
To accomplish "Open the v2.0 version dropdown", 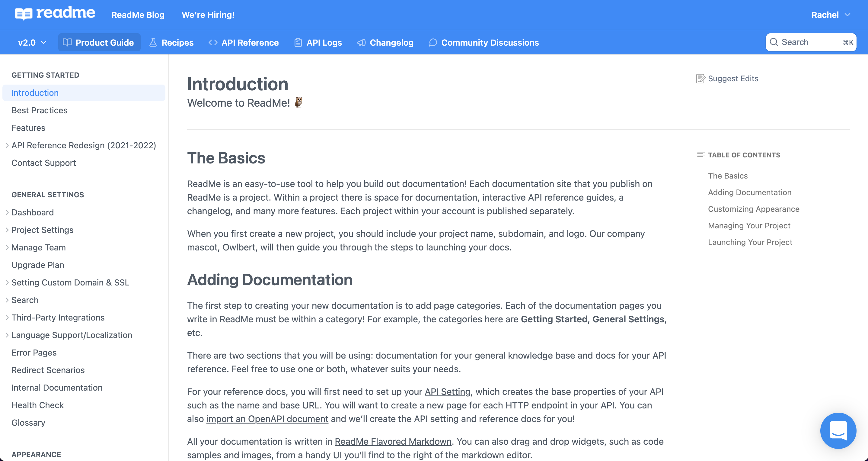I will click(32, 43).
